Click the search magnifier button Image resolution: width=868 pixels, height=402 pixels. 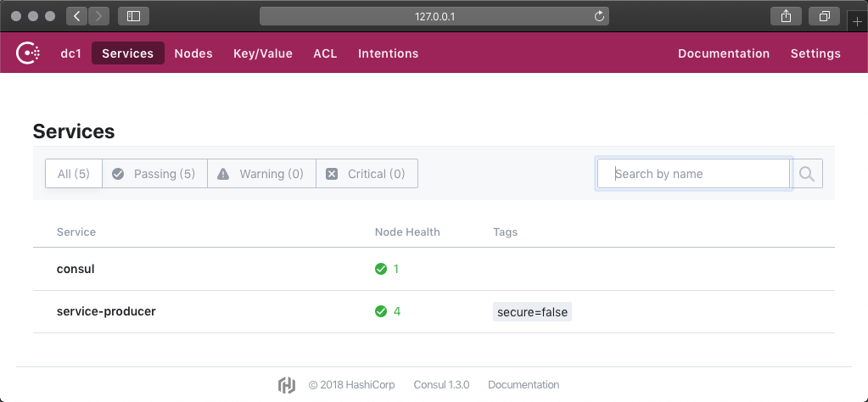pos(807,174)
